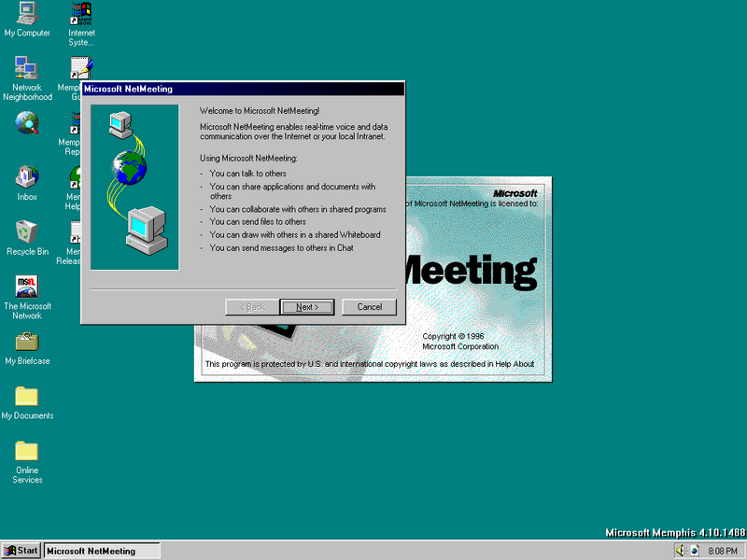Image resolution: width=747 pixels, height=560 pixels.
Task: Click Next in NetMeeting wizard
Action: [307, 307]
